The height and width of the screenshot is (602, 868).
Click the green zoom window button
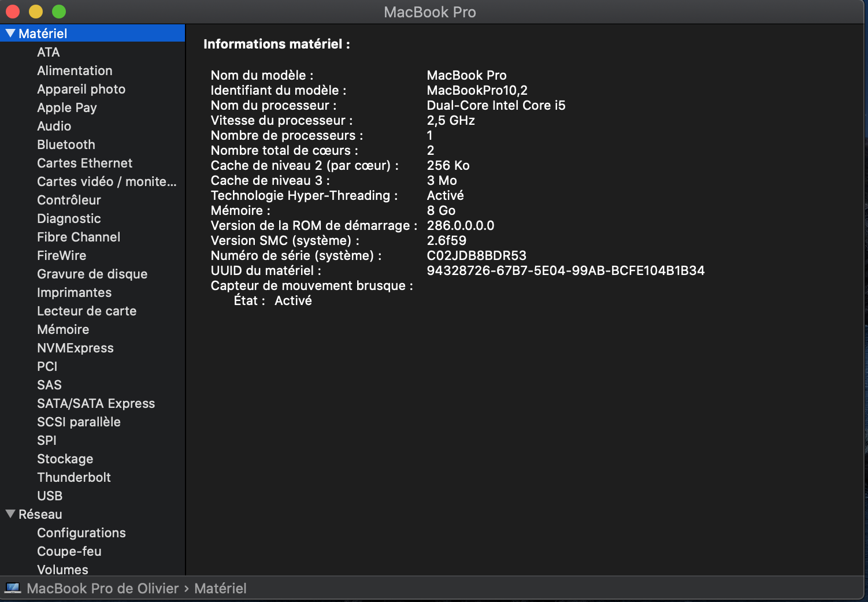(59, 12)
